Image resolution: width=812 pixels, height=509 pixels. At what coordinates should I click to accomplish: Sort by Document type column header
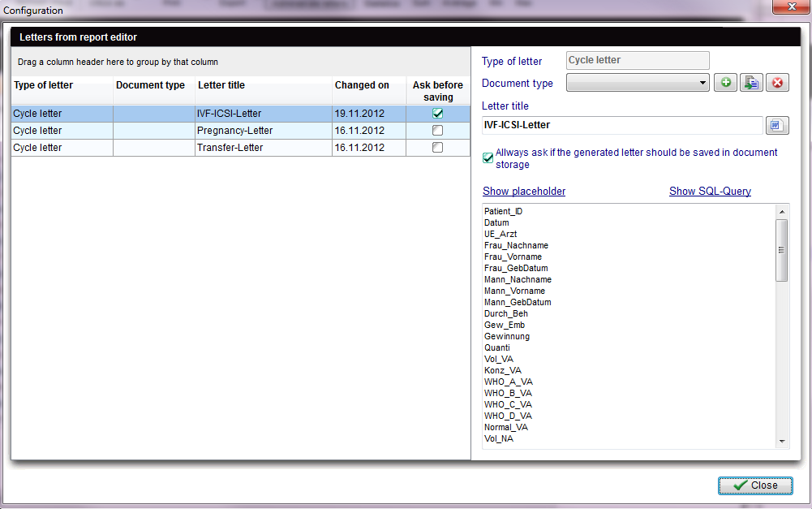pyautogui.click(x=154, y=91)
